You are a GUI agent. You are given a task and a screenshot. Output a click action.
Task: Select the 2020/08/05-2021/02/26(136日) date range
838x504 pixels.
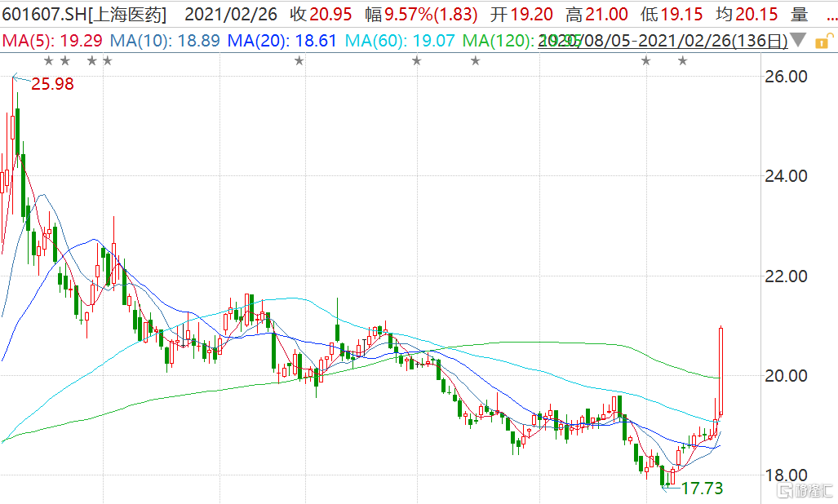tap(663, 41)
